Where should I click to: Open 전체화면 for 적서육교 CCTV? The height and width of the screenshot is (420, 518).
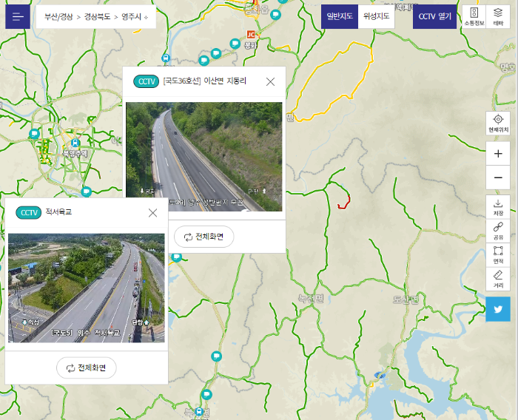(x=87, y=367)
